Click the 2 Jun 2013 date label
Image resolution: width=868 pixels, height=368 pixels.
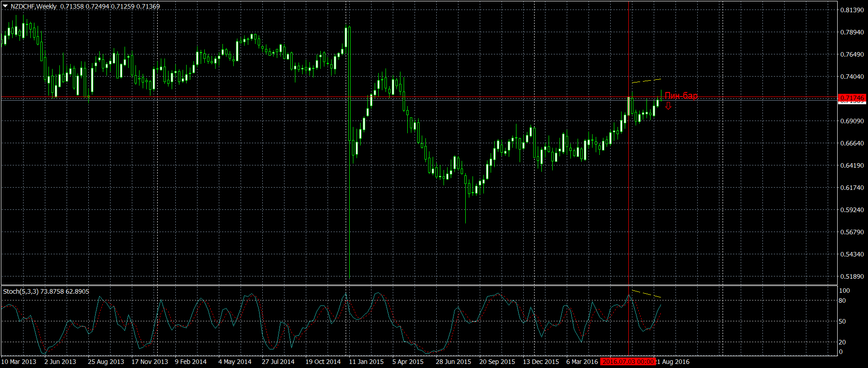coord(60,362)
